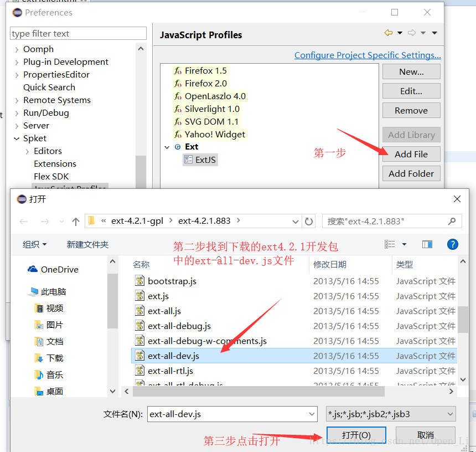Click the up-folder arrow in file dialog
476x452 pixels.
pyautogui.click(x=76, y=222)
